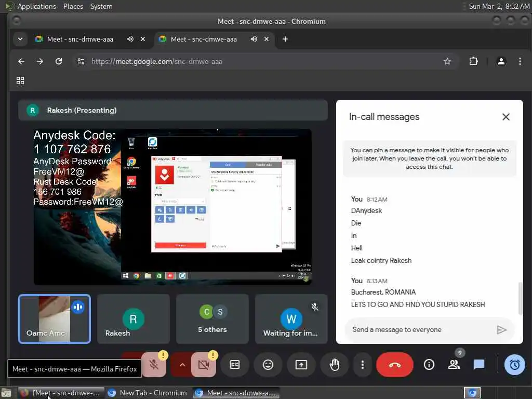This screenshot has height=399, width=532.
Task: Raise hand in the meeting
Action: click(335, 365)
